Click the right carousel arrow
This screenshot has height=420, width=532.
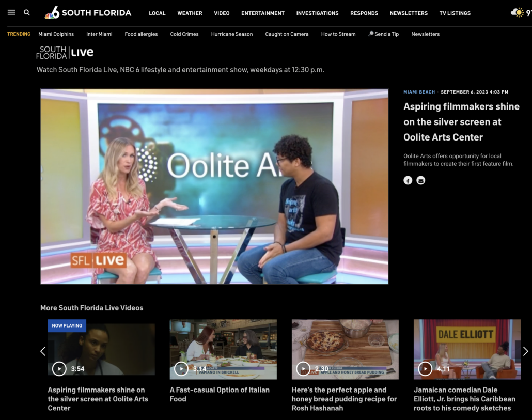[x=525, y=351]
